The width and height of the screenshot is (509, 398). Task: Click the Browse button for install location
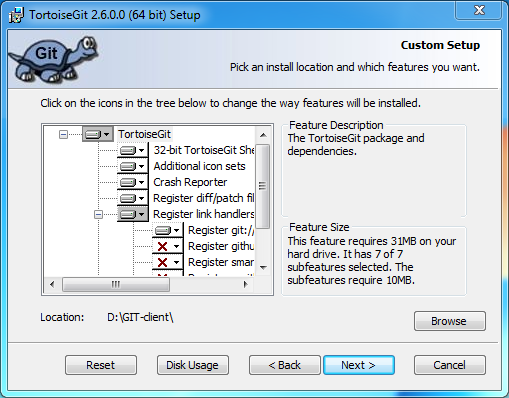coord(450,321)
